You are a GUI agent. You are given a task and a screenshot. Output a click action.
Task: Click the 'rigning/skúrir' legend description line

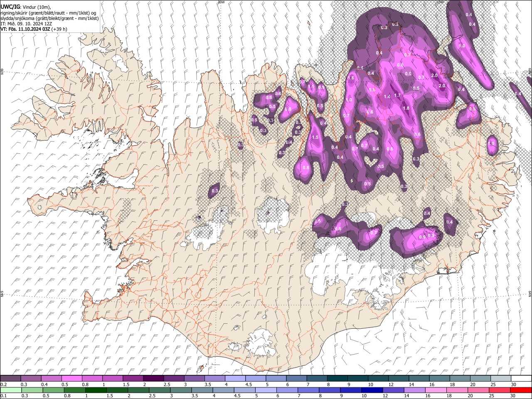pyautogui.click(x=48, y=13)
